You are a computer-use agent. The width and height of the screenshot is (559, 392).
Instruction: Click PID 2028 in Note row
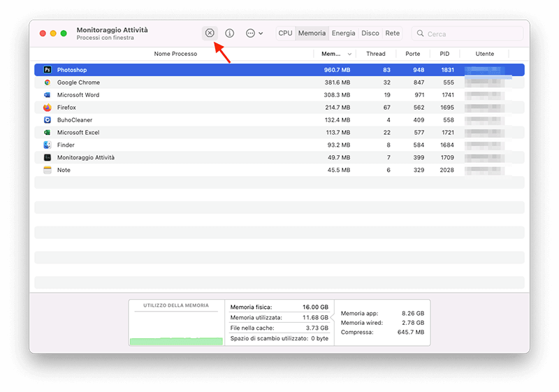(447, 170)
